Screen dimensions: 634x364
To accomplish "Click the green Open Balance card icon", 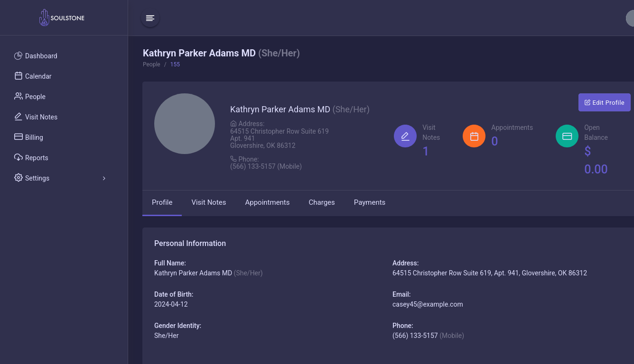I will [567, 136].
